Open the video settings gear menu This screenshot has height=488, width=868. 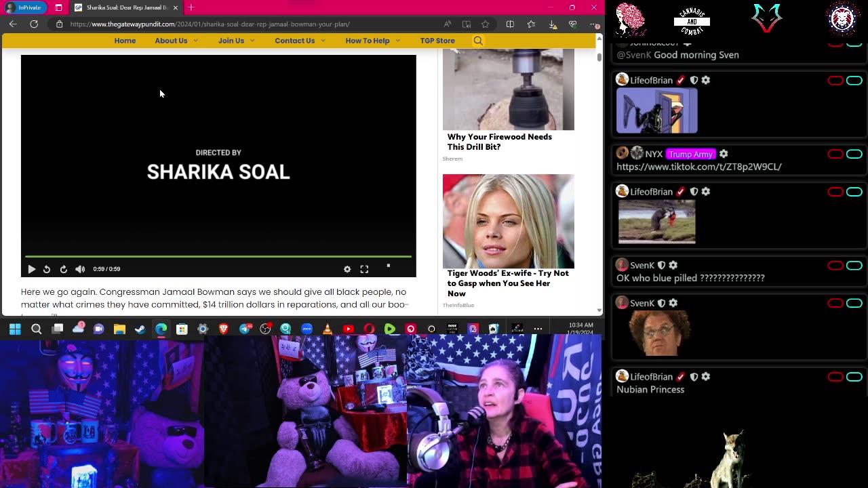click(x=347, y=269)
